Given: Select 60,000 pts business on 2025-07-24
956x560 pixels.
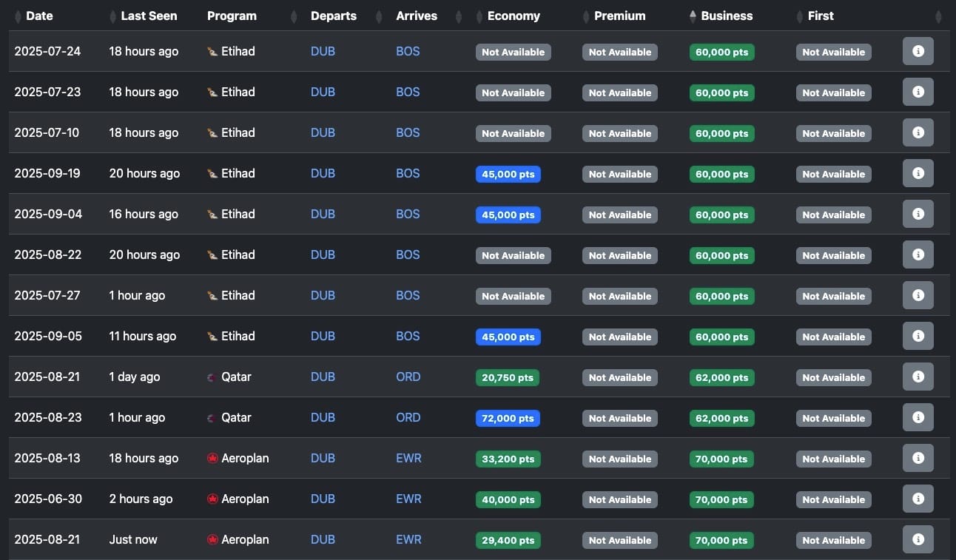Looking at the screenshot, I should click(x=722, y=53).
